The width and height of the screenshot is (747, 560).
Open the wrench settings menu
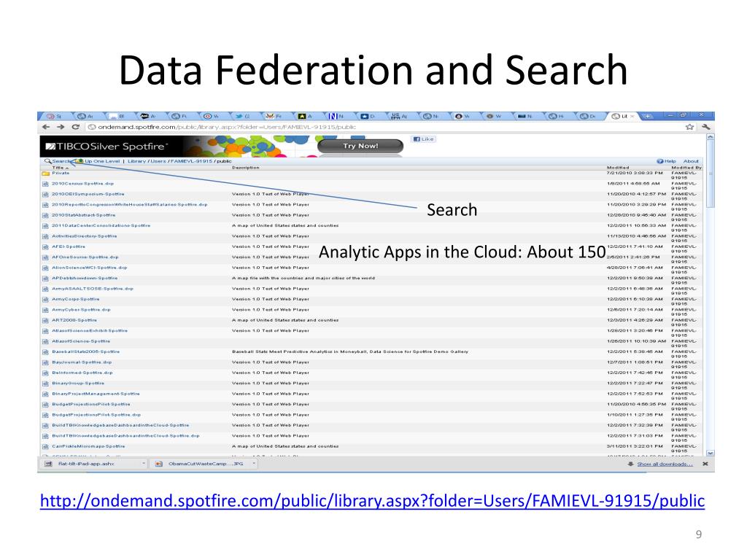tap(705, 127)
